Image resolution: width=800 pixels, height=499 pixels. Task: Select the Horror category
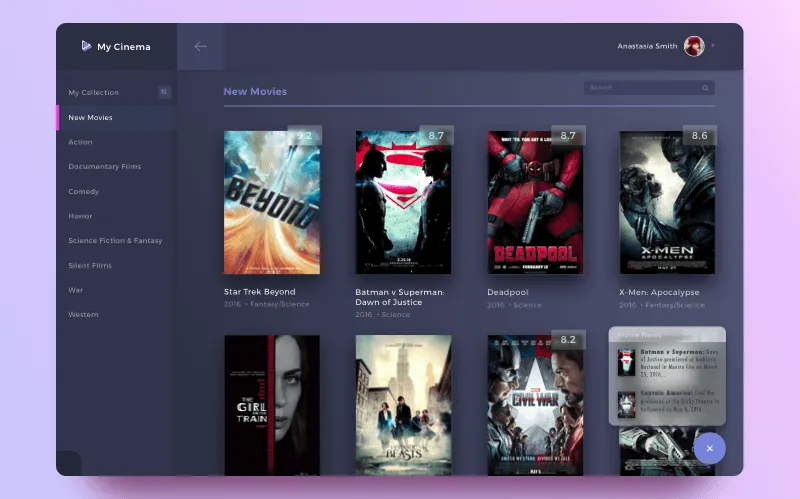(80, 216)
